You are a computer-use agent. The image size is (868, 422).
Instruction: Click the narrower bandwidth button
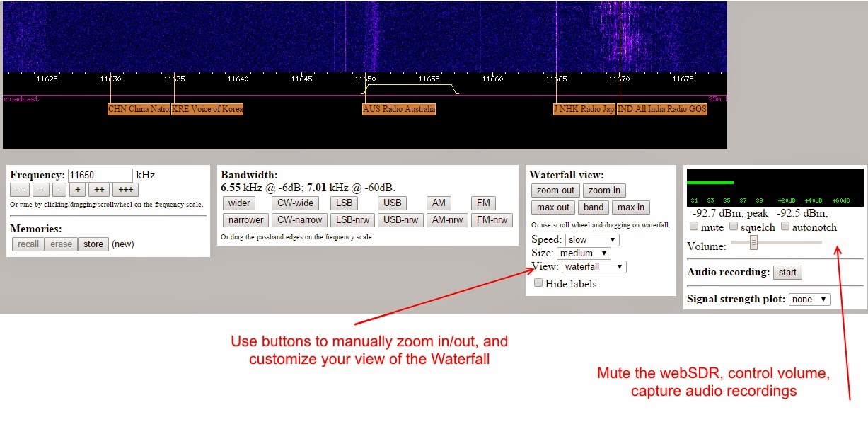[x=245, y=219]
